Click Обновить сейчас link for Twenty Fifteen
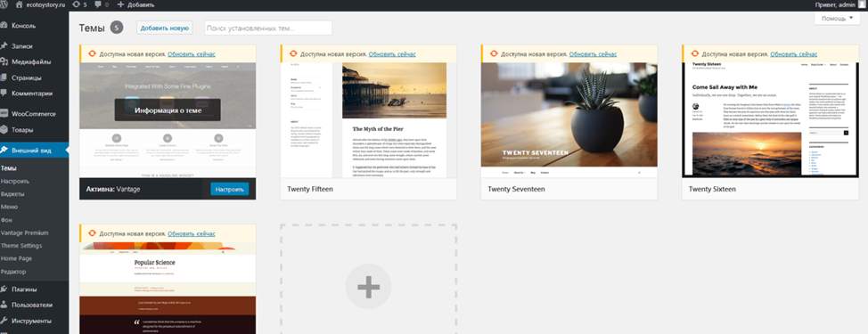868x334 pixels. point(392,54)
